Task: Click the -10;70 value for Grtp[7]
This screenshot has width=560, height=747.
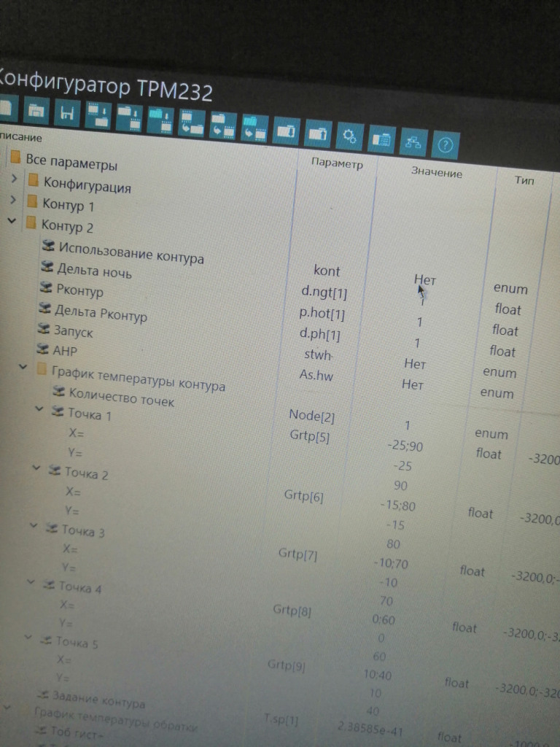Action: point(392,564)
